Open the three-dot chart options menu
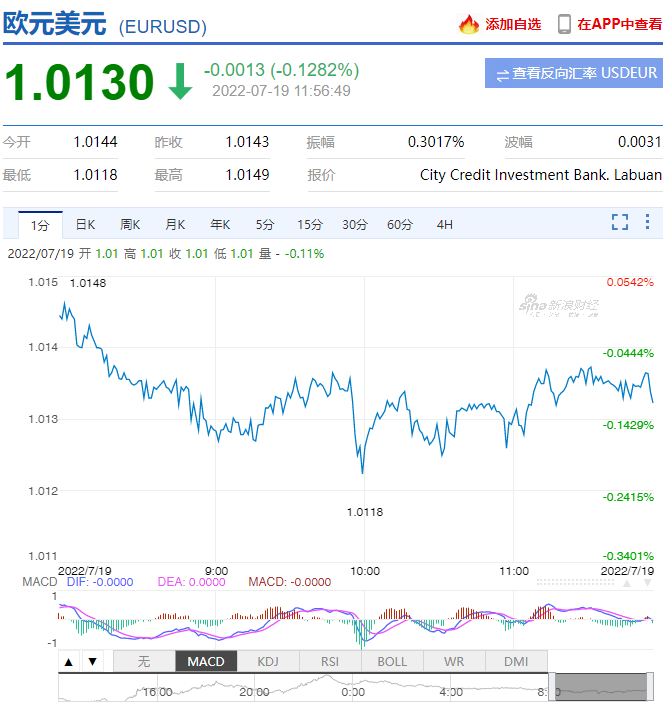Screen dimensions: 667x706 647,222
